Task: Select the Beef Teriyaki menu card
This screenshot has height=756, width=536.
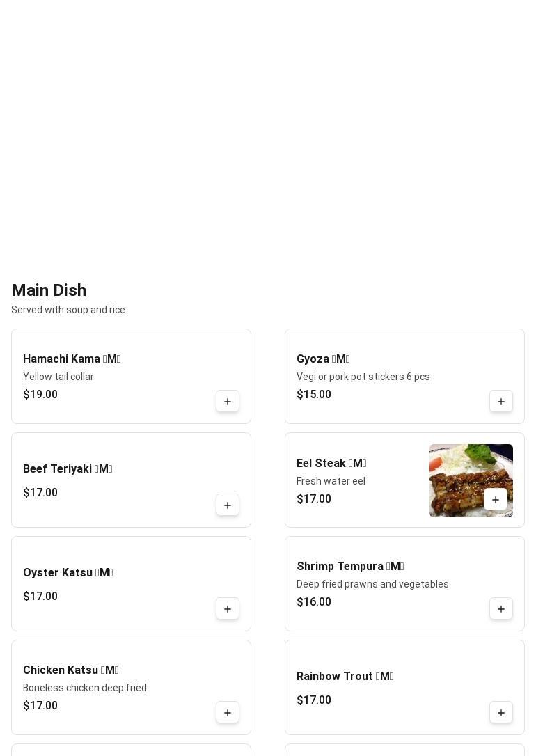Action: [131, 480]
